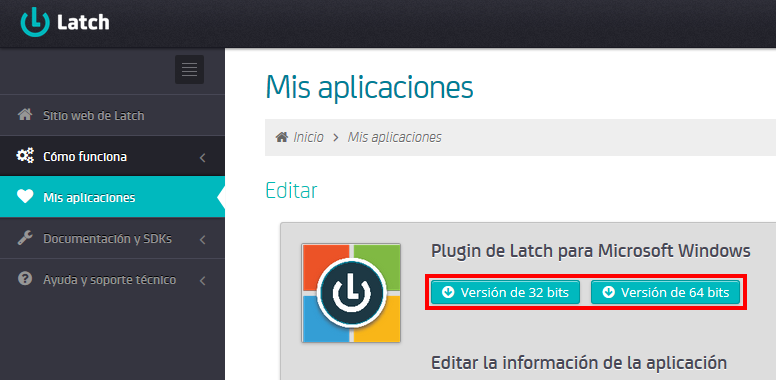Image resolution: width=776 pixels, height=380 pixels.
Task: Click the heart icon beside Mis aplicaciones
Action: point(25,197)
